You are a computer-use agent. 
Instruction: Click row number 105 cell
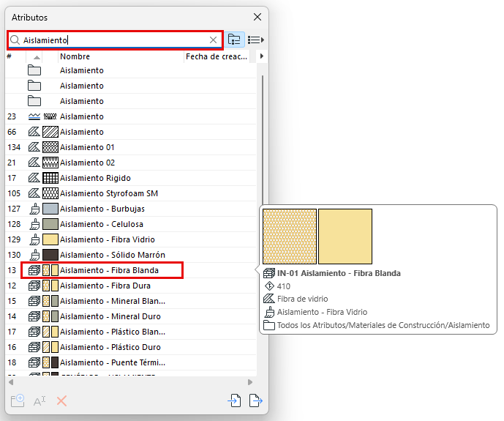pos(14,193)
